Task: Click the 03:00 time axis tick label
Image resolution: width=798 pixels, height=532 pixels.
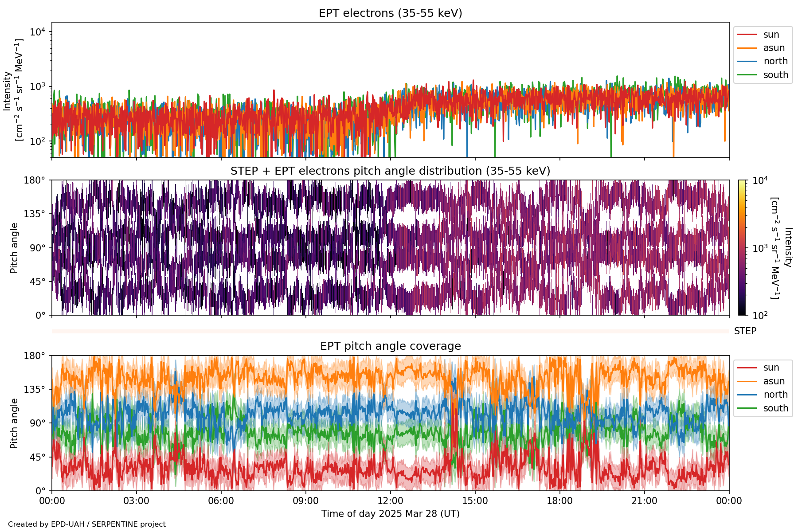Action: (137, 501)
